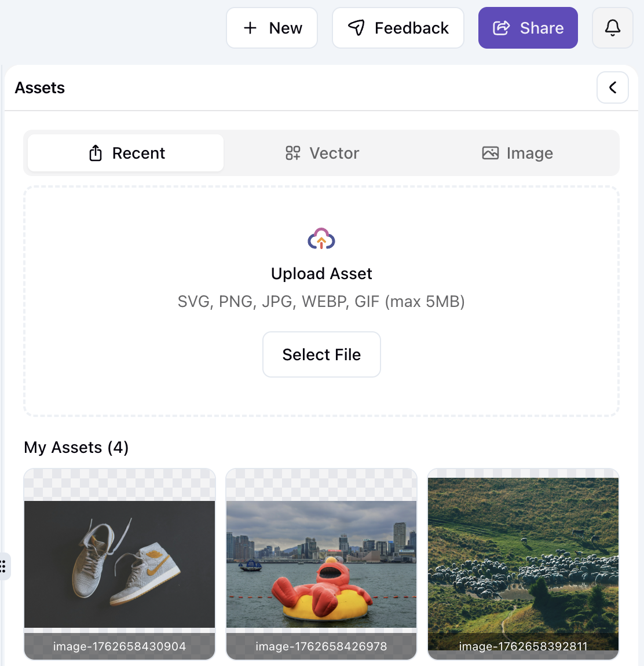Click the drag handle dots on the left edge
Image resolution: width=644 pixels, height=666 pixels.
4,567
